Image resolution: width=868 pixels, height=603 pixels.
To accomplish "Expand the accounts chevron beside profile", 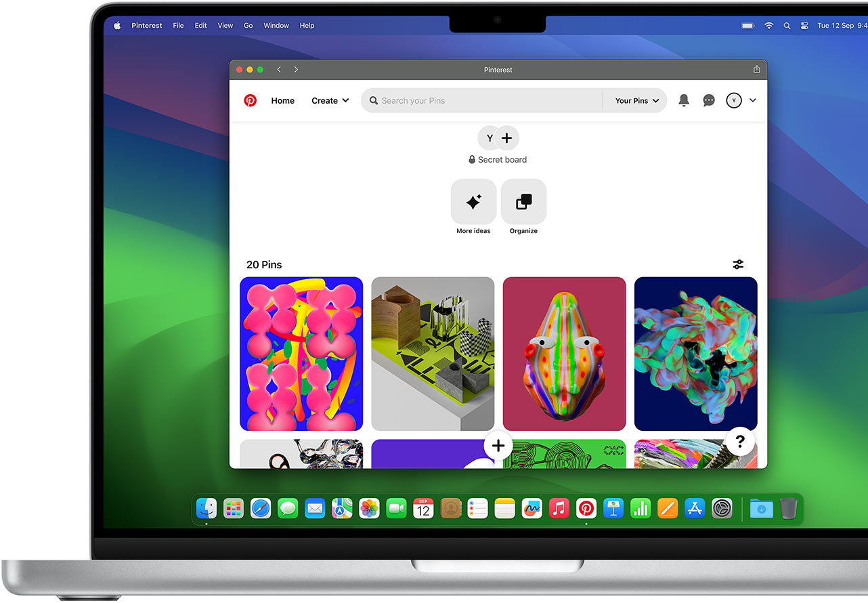I will click(753, 100).
